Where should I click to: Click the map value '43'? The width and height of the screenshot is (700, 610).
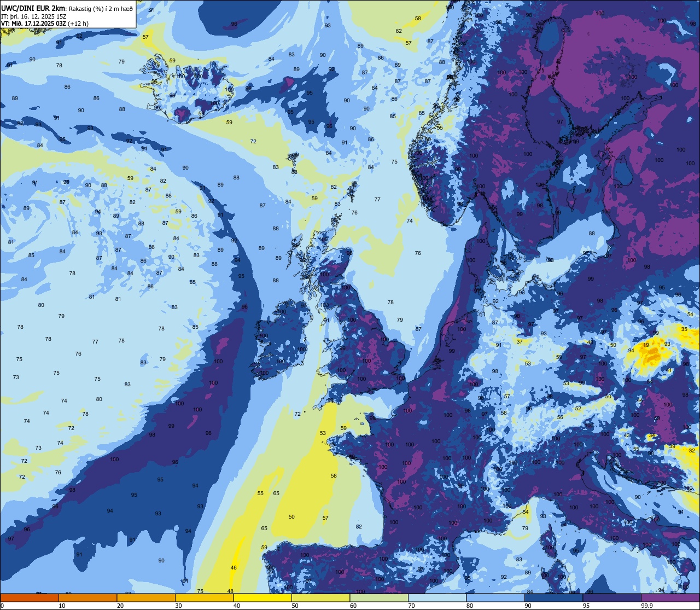(x=627, y=435)
